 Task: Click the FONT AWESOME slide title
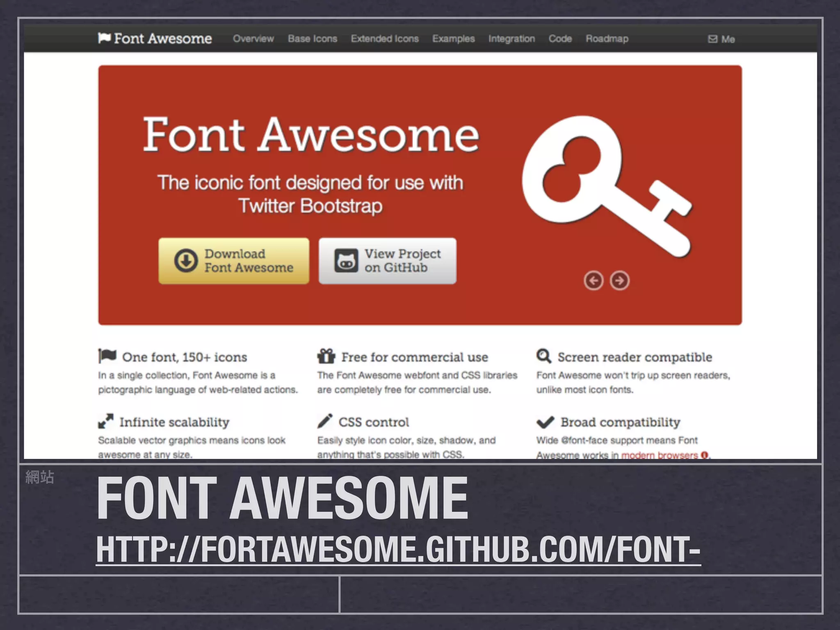tap(282, 498)
